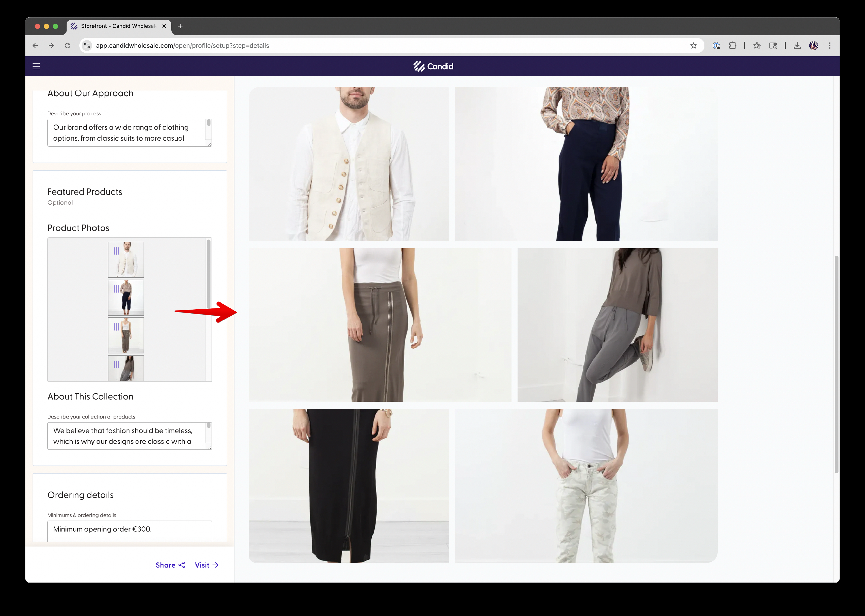Open the cream vest preview image
The image size is (865, 616).
click(349, 164)
